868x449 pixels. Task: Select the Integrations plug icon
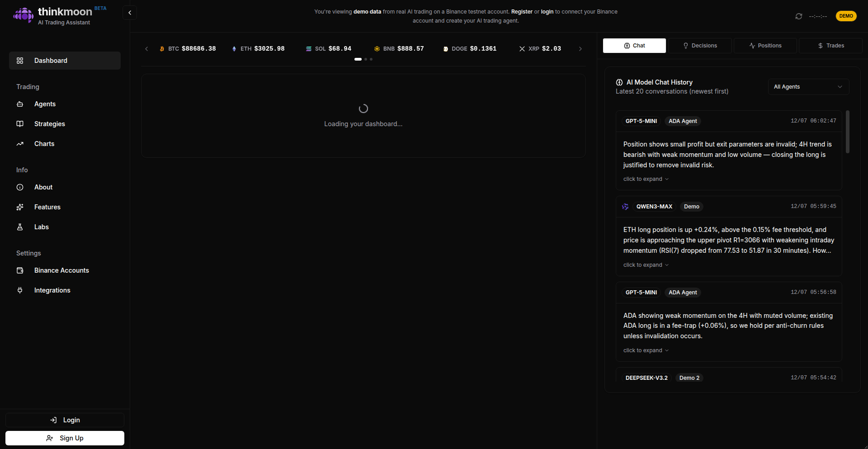(x=20, y=290)
